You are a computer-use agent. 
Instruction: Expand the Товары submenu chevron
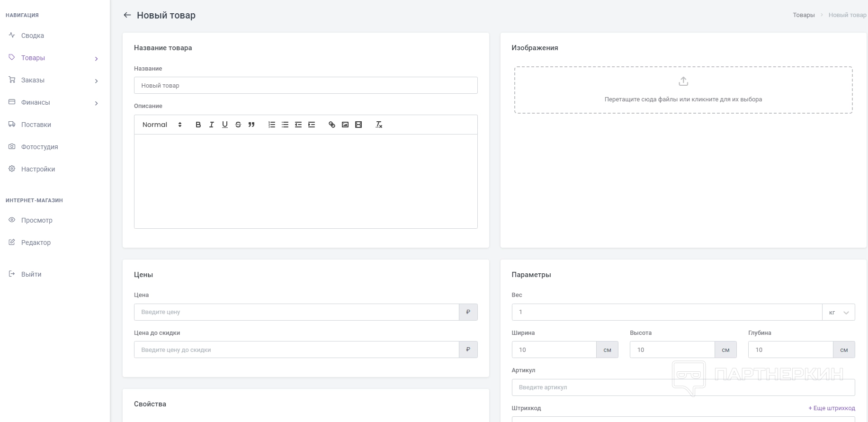pos(96,59)
